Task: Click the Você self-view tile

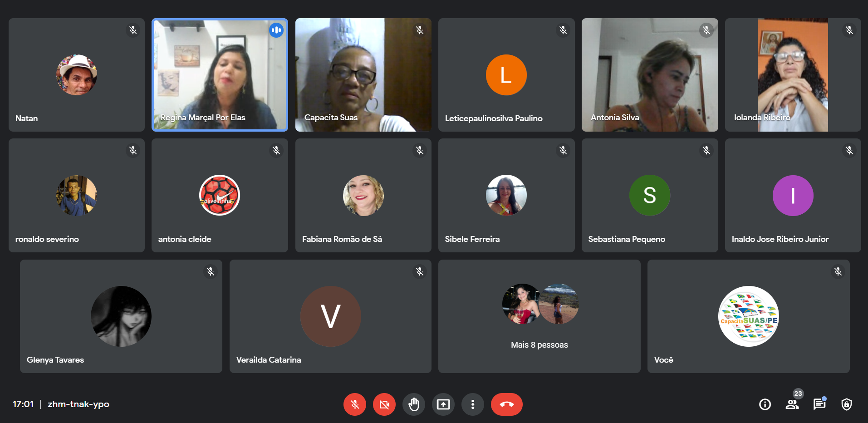Action: 749,316
